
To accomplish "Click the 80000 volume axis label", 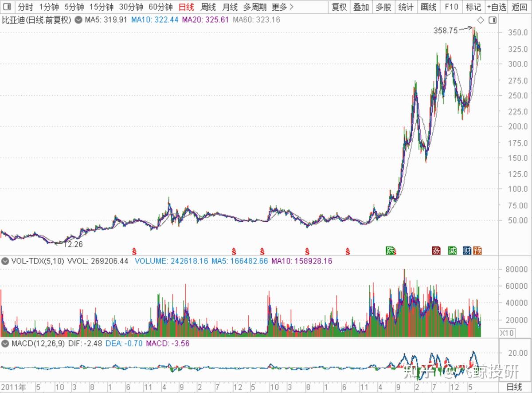I will tap(516, 269).
